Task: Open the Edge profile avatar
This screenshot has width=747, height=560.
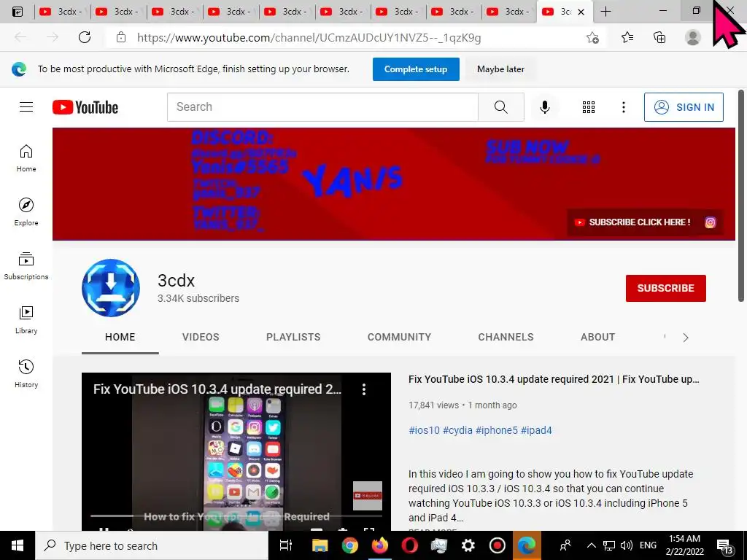Action: 693,37
